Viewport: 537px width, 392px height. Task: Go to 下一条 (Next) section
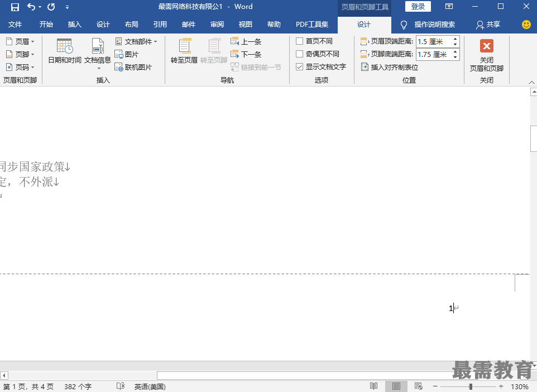coord(246,54)
